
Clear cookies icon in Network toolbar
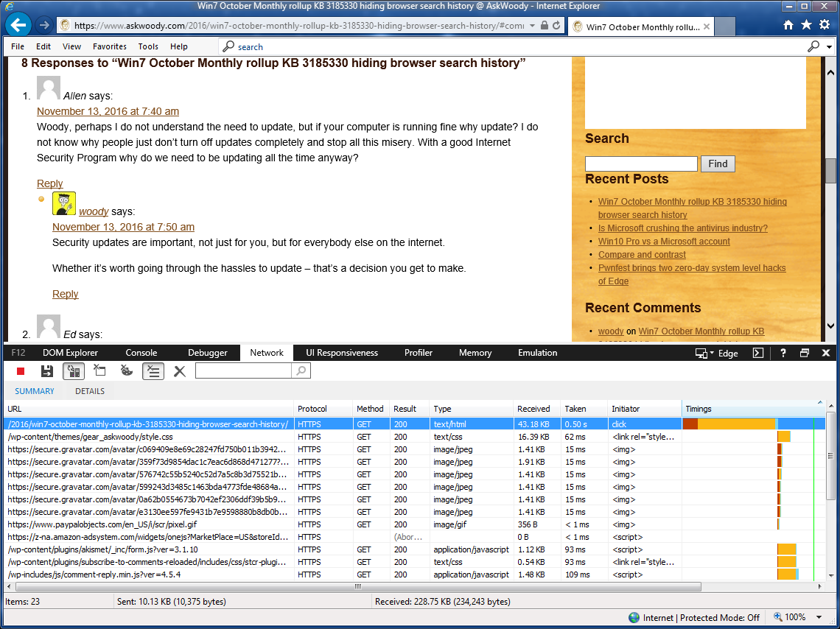tap(127, 370)
